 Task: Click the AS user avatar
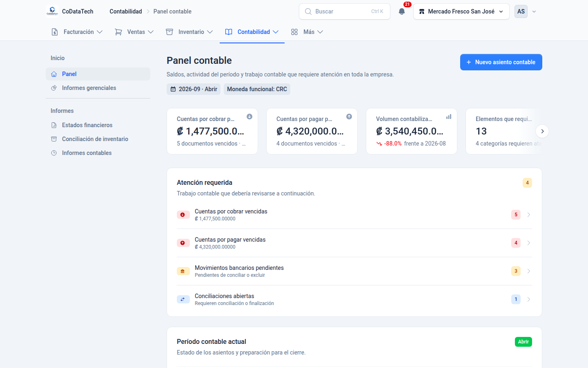point(521,11)
